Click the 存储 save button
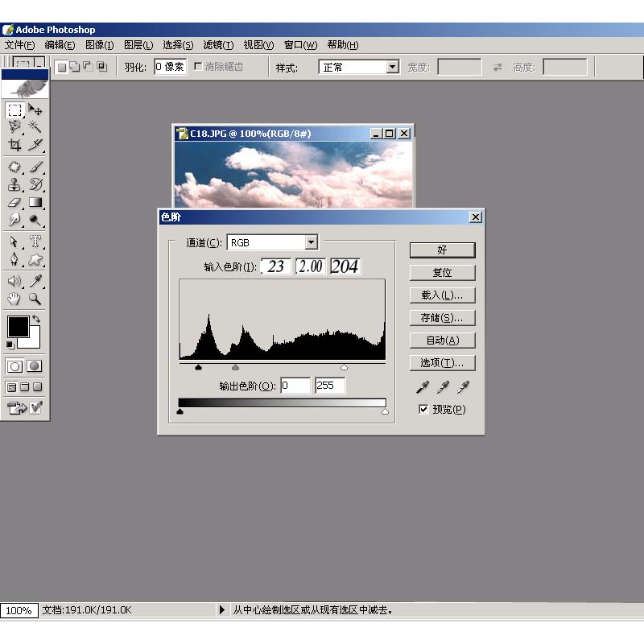The image size is (644, 644). pos(442,318)
